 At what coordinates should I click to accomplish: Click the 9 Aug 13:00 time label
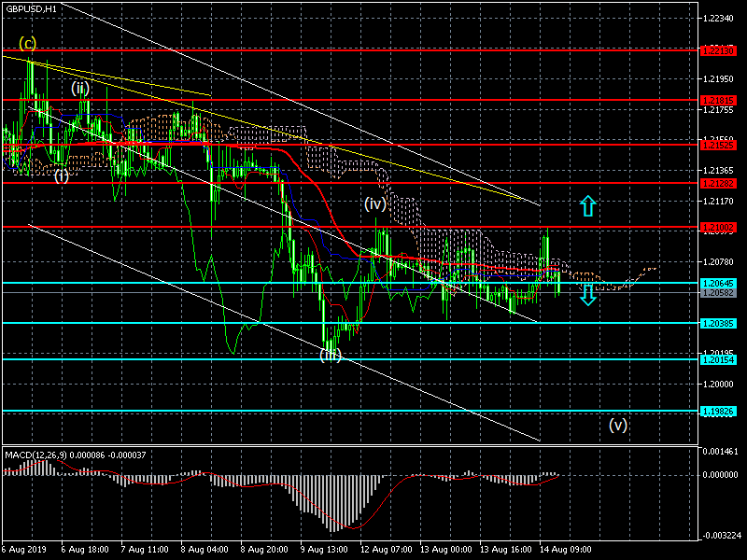[x=324, y=550]
